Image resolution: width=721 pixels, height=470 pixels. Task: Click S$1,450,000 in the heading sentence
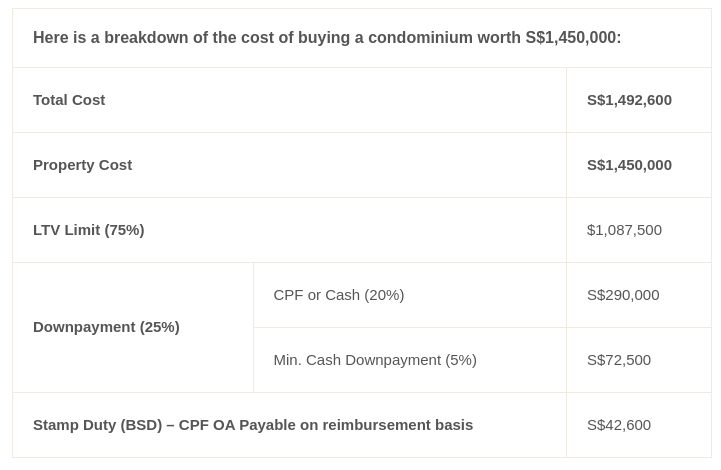point(571,38)
